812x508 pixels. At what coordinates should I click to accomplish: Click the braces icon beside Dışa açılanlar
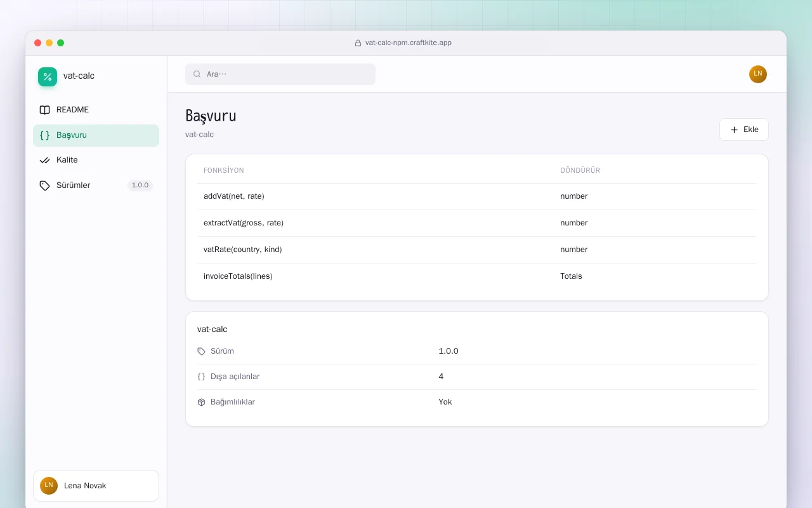click(x=202, y=377)
